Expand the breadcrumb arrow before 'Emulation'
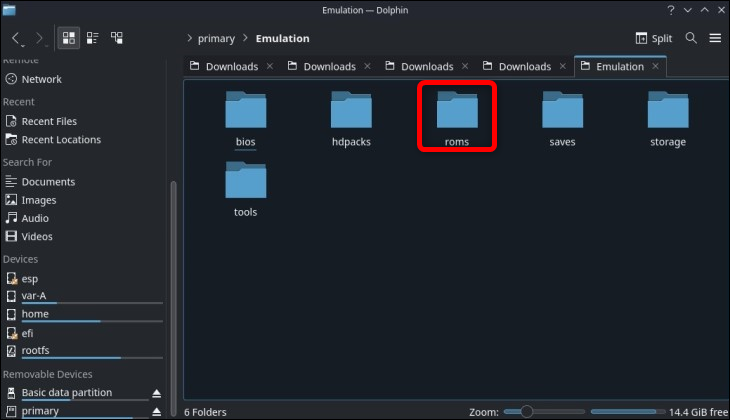This screenshot has height=420, width=730. (246, 39)
